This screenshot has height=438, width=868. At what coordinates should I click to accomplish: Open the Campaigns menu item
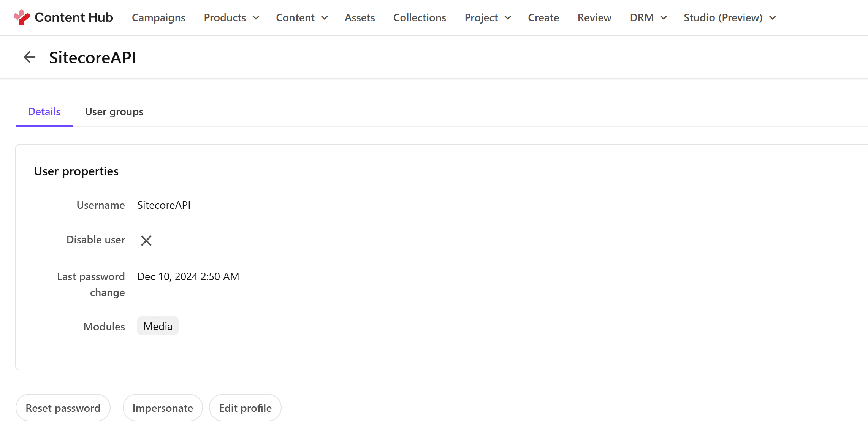[158, 18]
